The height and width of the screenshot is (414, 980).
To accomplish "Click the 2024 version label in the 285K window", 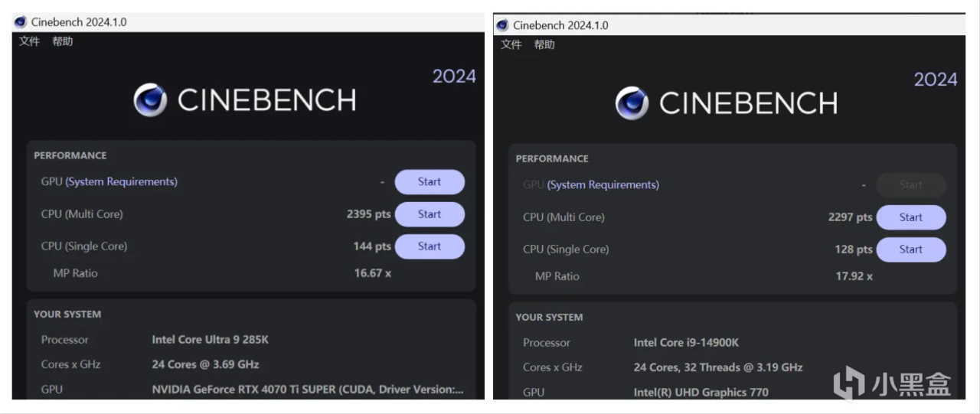I will click(x=454, y=76).
